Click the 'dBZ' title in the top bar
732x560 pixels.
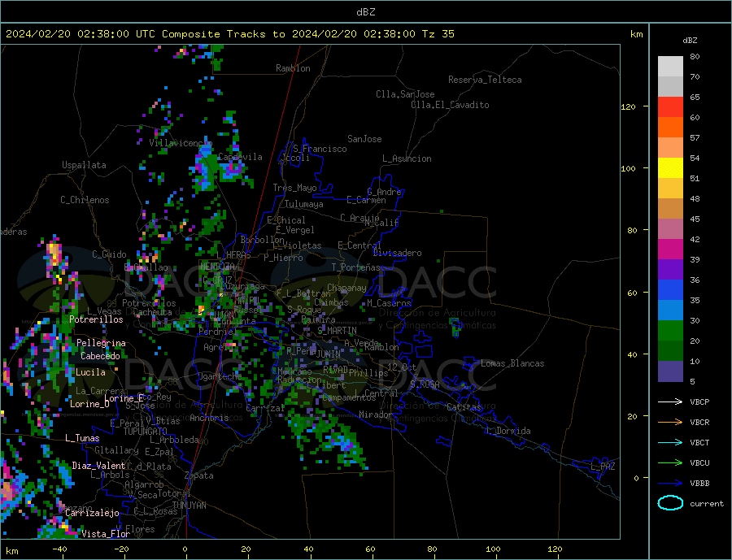pos(365,12)
